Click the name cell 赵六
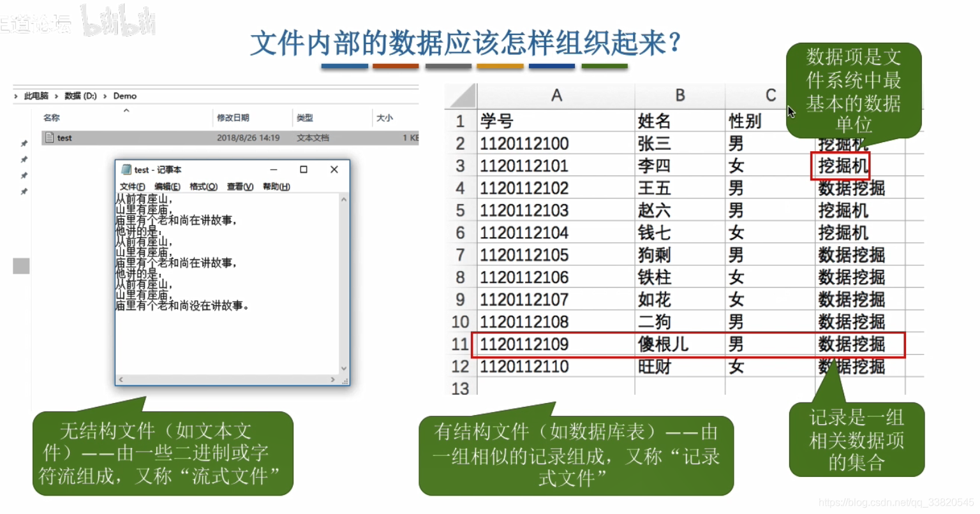 [x=680, y=210]
